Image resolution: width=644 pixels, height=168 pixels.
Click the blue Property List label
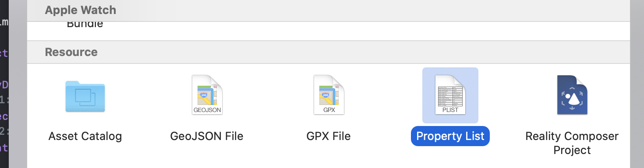450,136
